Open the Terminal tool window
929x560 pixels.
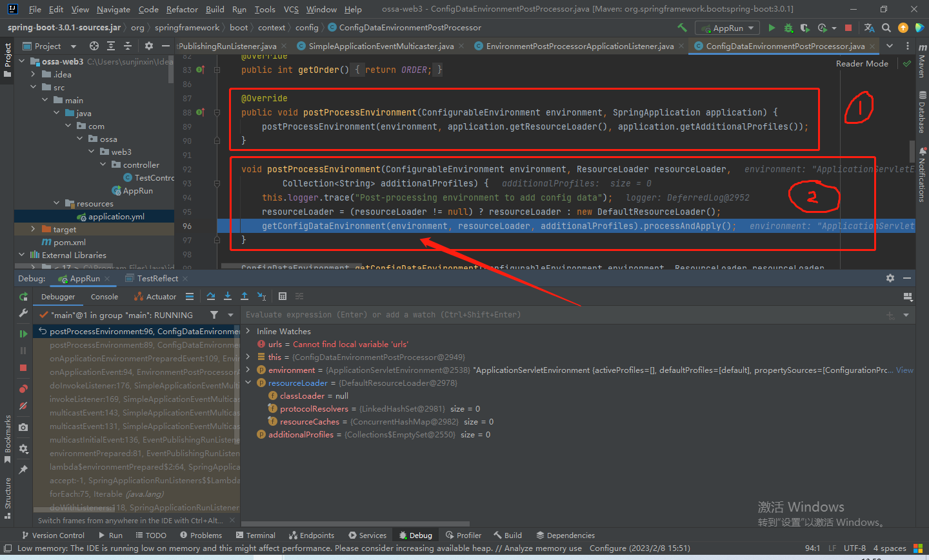[255, 535]
